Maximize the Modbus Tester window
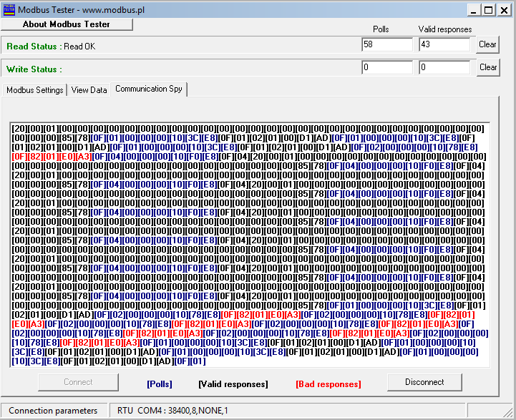Viewport: 516px width, 420px height. click(x=489, y=11)
